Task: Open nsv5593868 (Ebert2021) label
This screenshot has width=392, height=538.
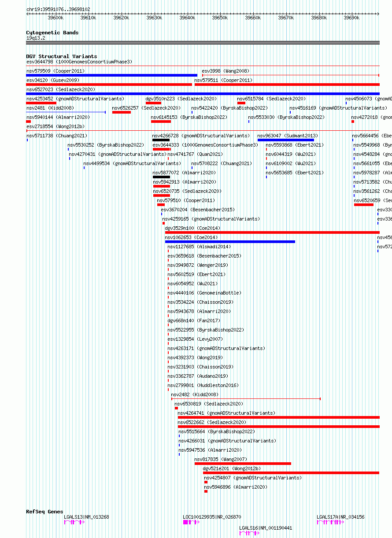Action: click(294, 145)
